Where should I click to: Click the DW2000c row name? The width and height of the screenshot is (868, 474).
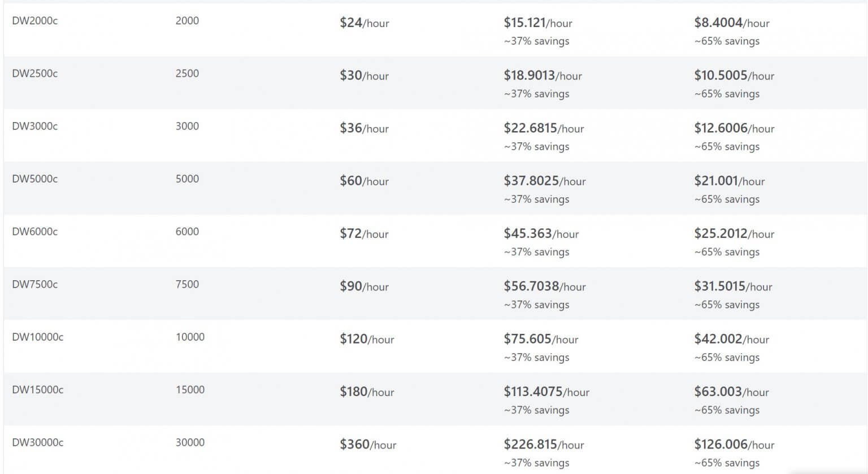coord(34,21)
